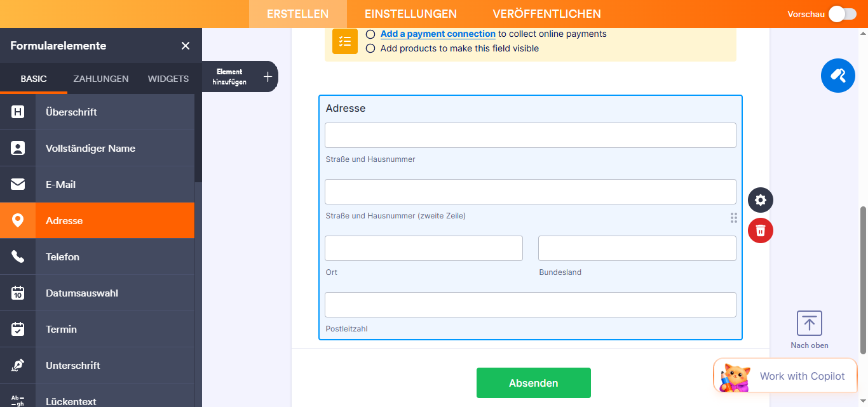Add a Telefon field to the form
868x407 pixels.
point(62,257)
